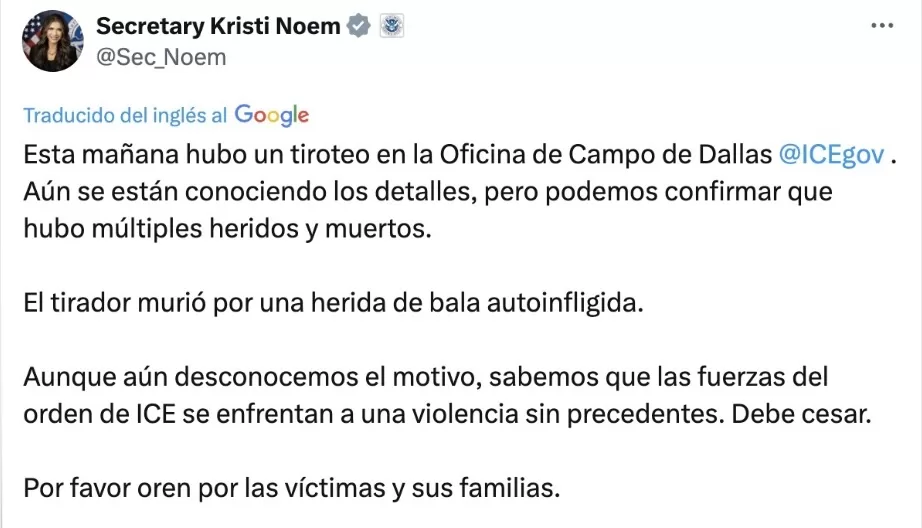
Task: Open the @ICEgov mention link
Action: tap(831, 155)
